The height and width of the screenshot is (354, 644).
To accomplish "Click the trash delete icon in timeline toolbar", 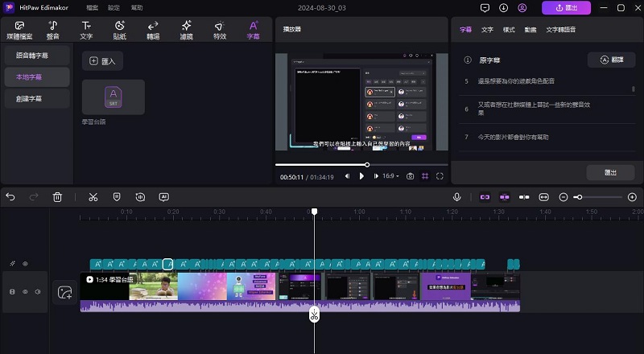I will (x=58, y=196).
